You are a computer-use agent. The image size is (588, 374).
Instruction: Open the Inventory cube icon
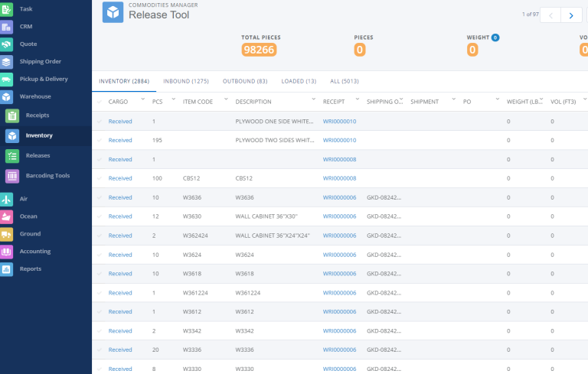click(12, 135)
